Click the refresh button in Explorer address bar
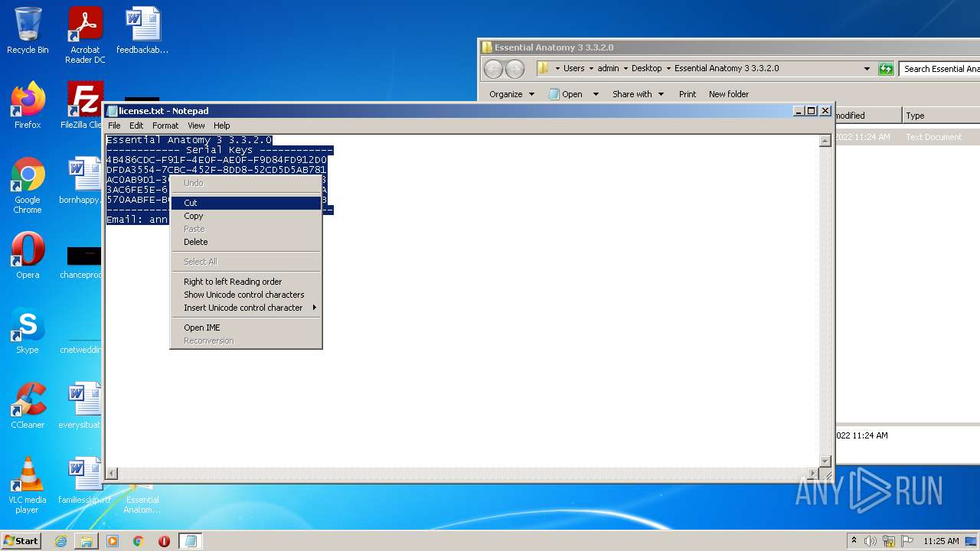 [886, 69]
